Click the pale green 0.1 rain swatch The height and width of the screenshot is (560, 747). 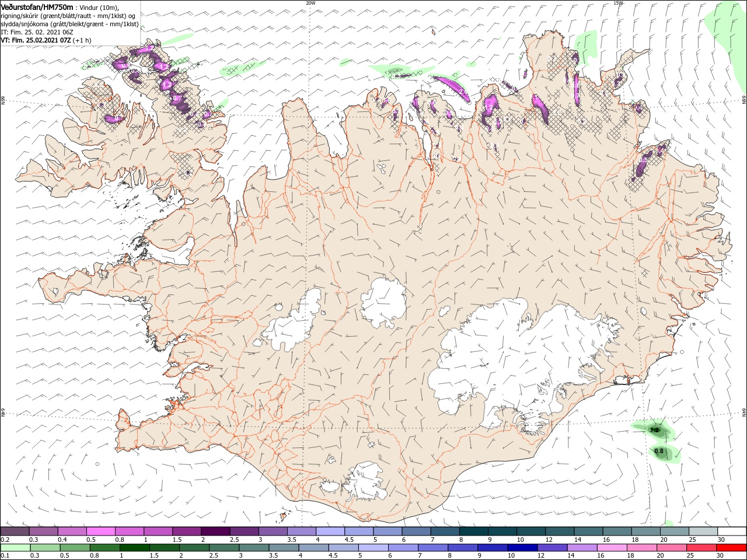click(x=16, y=548)
